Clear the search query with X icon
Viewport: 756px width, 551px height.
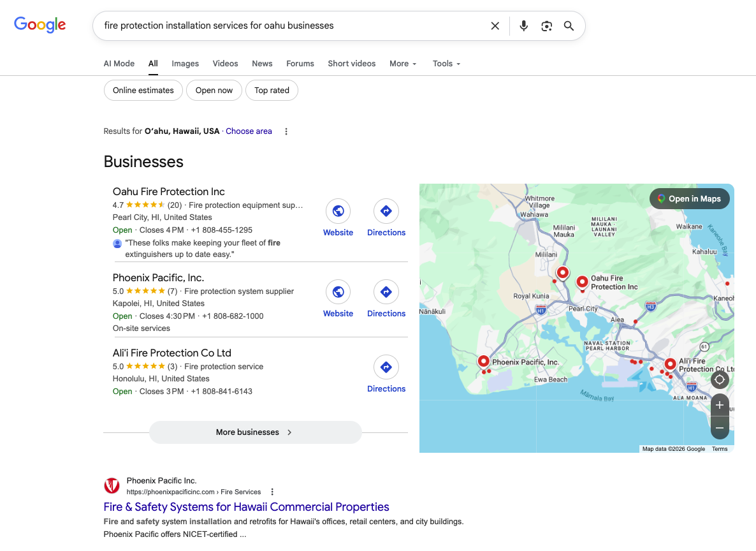[495, 26]
